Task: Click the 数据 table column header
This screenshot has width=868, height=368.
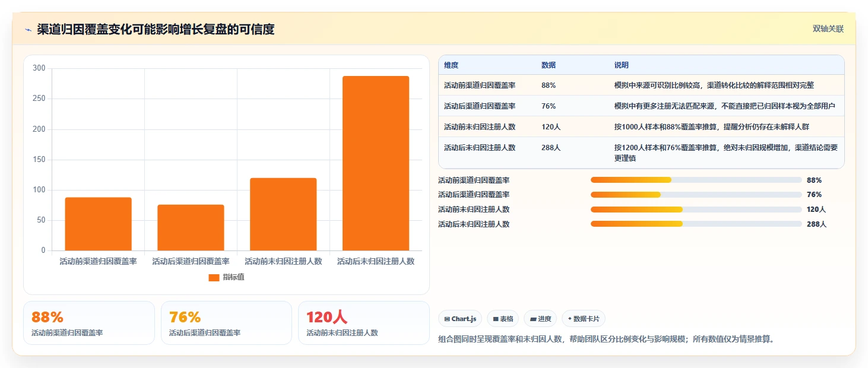Action: pos(549,65)
